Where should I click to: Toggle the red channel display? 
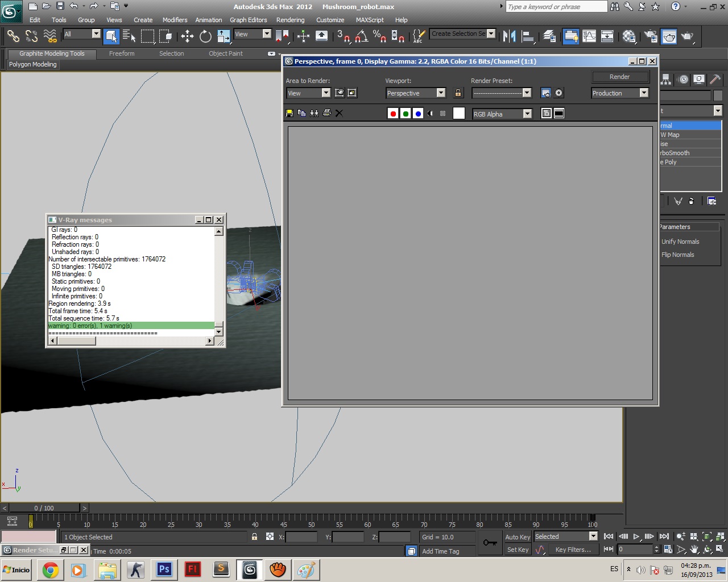pyautogui.click(x=393, y=114)
